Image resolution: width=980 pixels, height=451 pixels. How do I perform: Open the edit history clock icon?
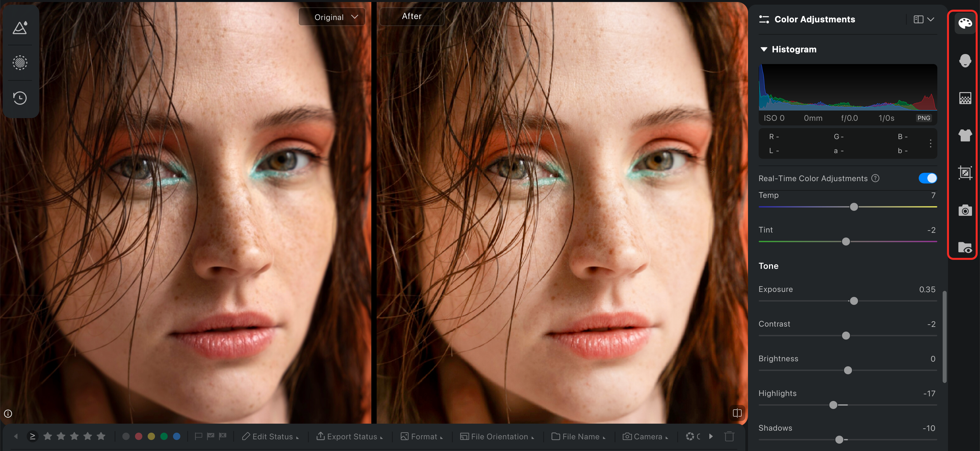(20, 98)
